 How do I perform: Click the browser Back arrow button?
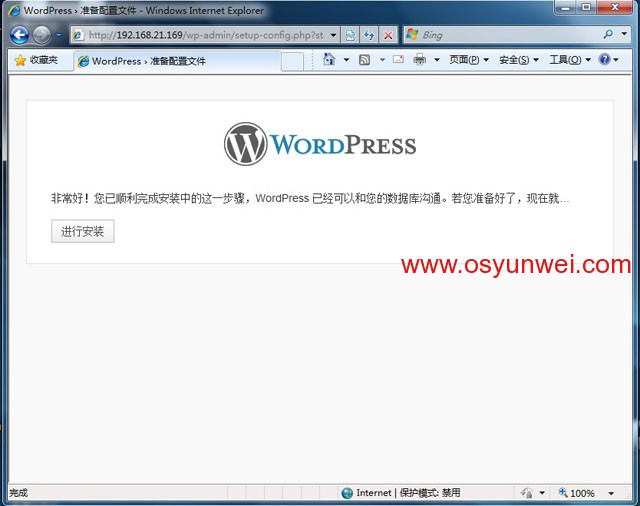(19, 35)
